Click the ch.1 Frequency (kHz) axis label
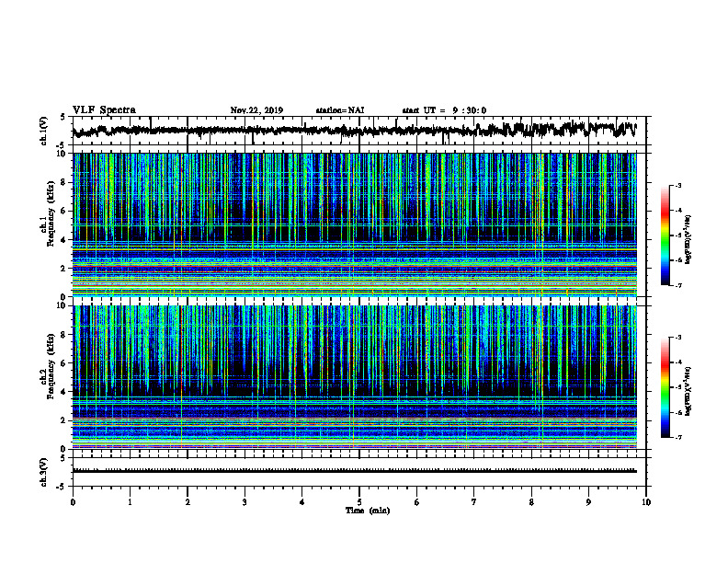 tap(47, 213)
